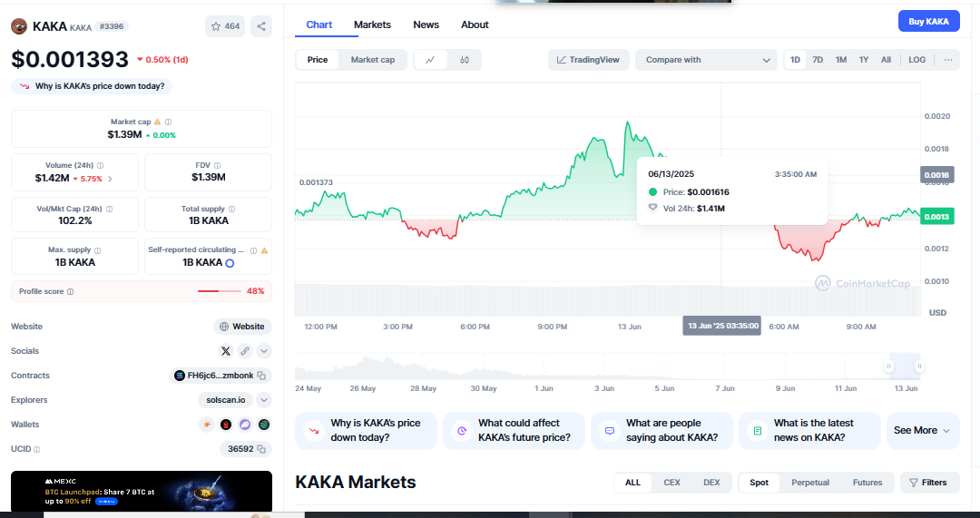The image size is (980, 518).
Task: Click info icon beside Total supply
Action: pyautogui.click(x=232, y=210)
